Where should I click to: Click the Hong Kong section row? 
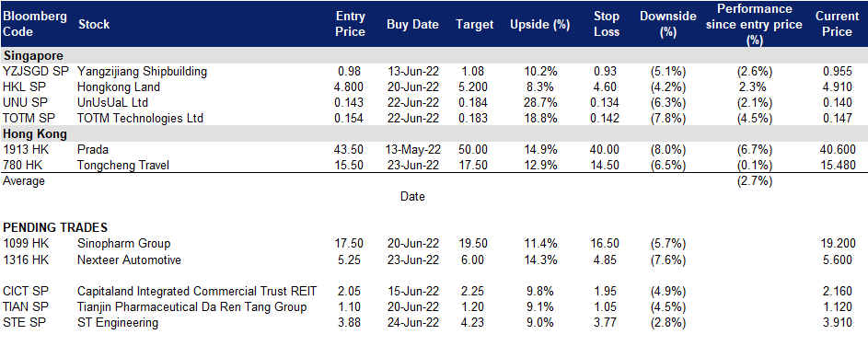[x=434, y=133]
